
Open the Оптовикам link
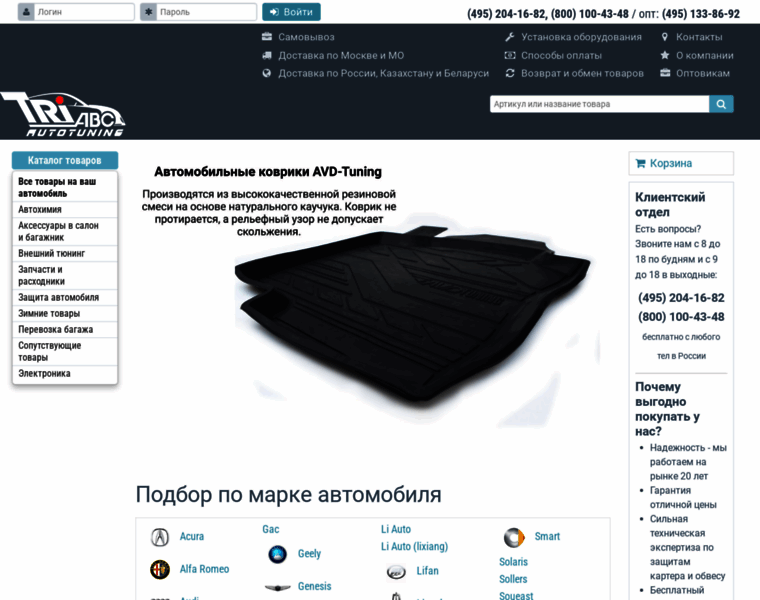[703, 73]
